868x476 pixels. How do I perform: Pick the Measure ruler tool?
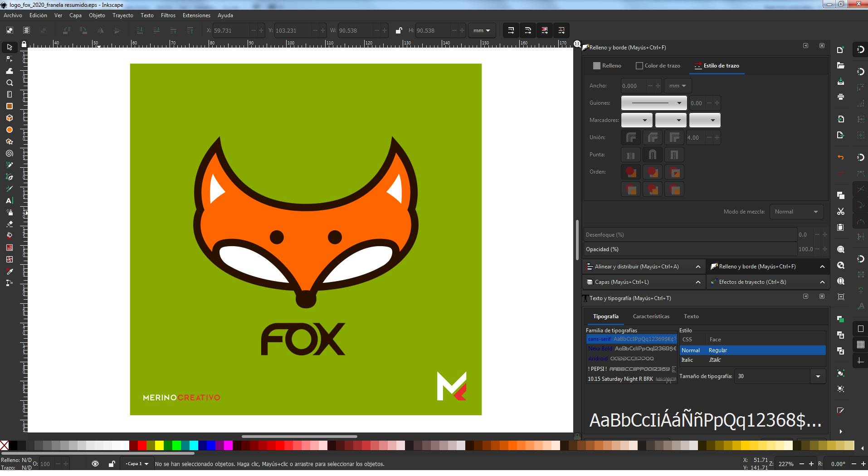[9, 94]
